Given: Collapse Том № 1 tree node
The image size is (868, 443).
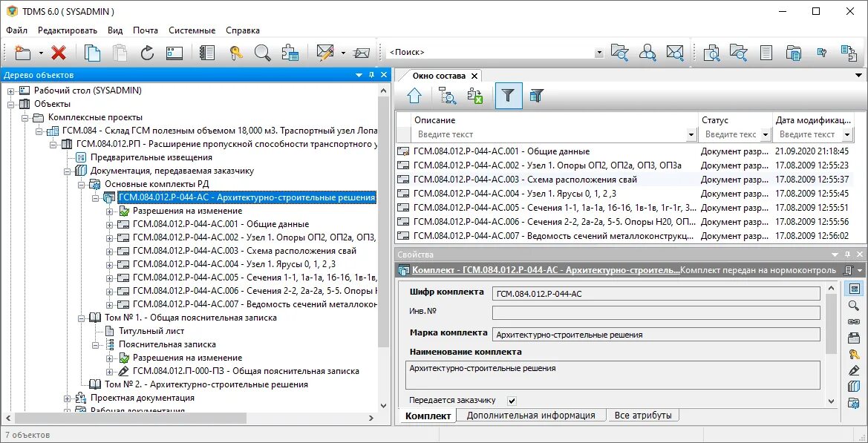Looking at the screenshot, I should click(81, 318).
